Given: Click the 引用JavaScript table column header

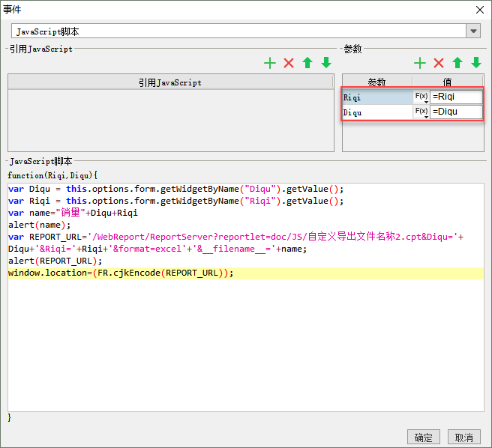Looking at the screenshot, I should click(170, 82).
